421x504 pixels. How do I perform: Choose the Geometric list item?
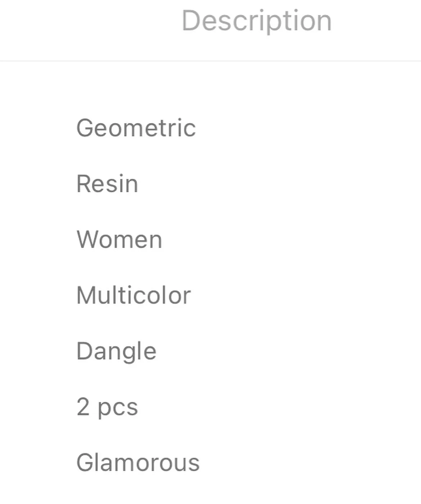click(136, 128)
